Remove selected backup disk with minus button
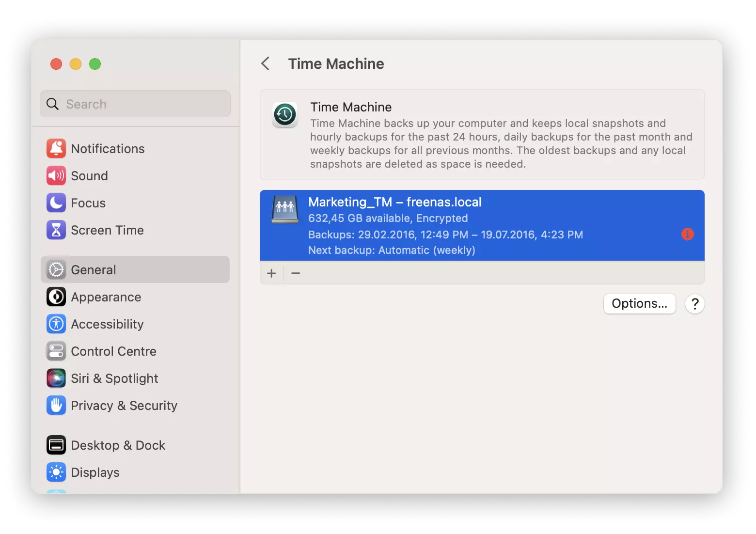 pos(296,273)
